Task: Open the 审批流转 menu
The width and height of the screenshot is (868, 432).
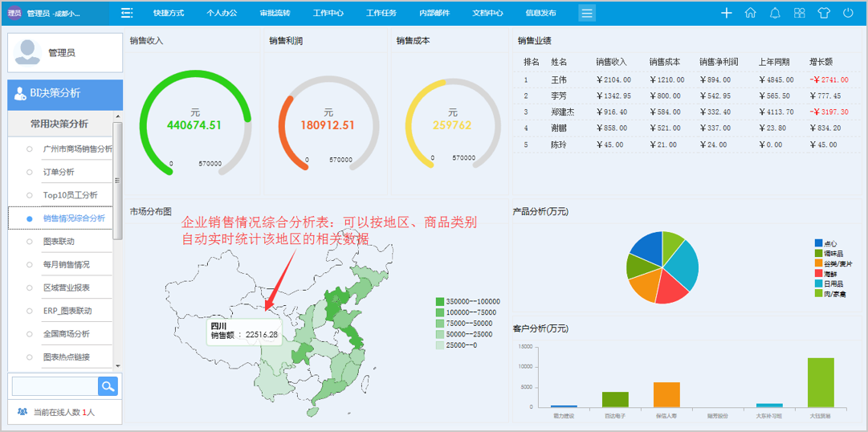Action: (x=275, y=13)
